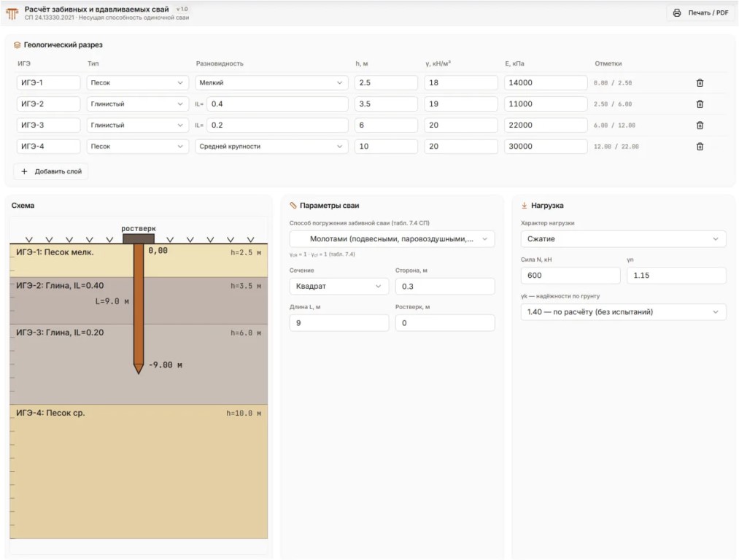
Task: Open soil type dropdown for ИГЭ-4
Action: coord(137,146)
